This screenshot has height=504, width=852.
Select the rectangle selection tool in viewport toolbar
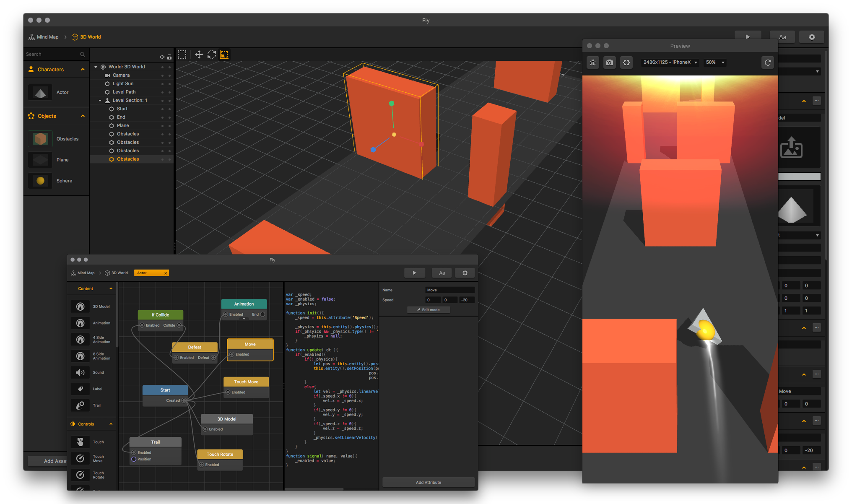coord(182,55)
